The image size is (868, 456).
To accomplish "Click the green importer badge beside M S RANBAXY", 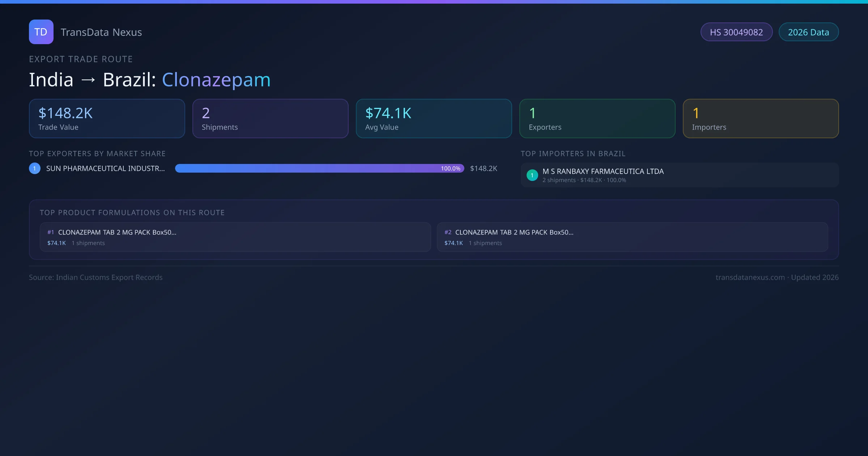I will (x=532, y=175).
